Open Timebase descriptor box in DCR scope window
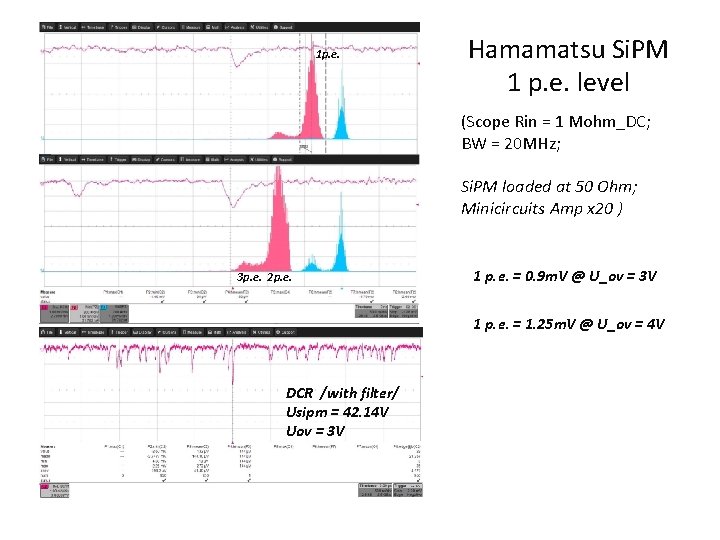 [375, 490]
